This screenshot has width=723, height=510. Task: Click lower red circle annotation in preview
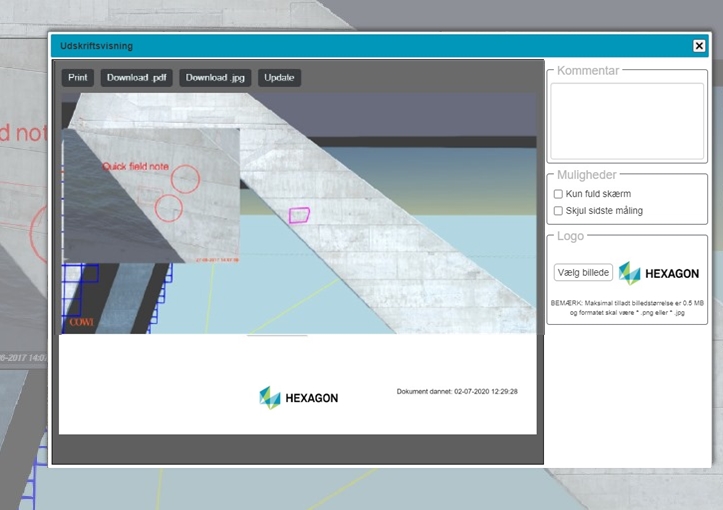pos(169,208)
